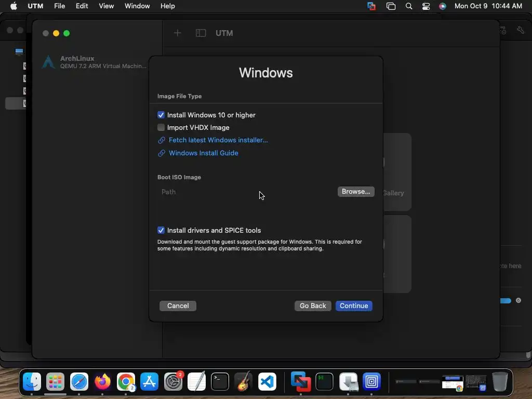Launch Visual Studio Code from the Dock
The width and height of the screenshot is (532, 399).
pos(267,381)
